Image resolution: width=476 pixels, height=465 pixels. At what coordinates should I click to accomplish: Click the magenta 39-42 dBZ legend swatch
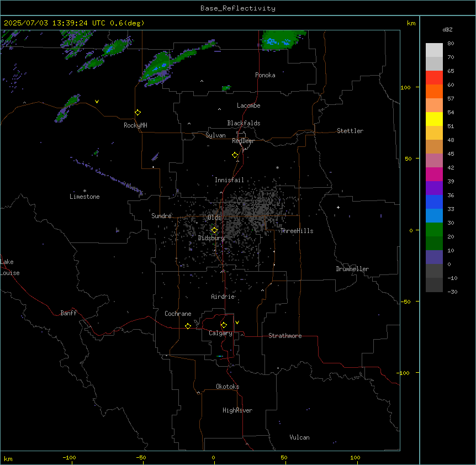pyautogui.click(x=434, y=174)
